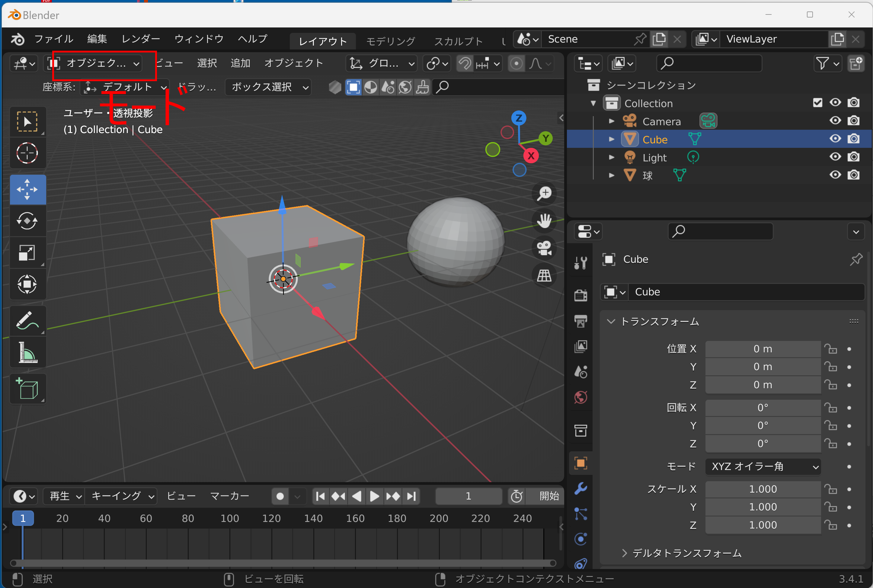The image size is (873, 588).
Task: Open the ボックス選択 dropdown
Action: [268, 87]
